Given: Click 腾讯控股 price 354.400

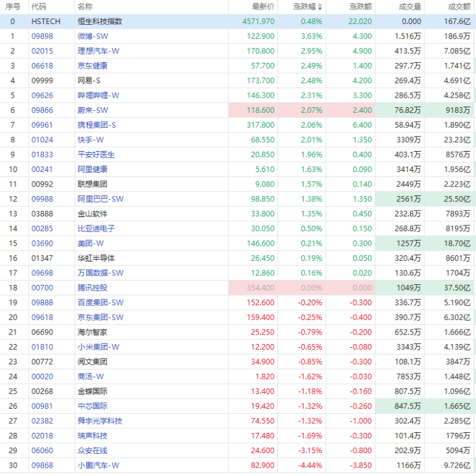Looking at the screenshot, I should [260, 288].
